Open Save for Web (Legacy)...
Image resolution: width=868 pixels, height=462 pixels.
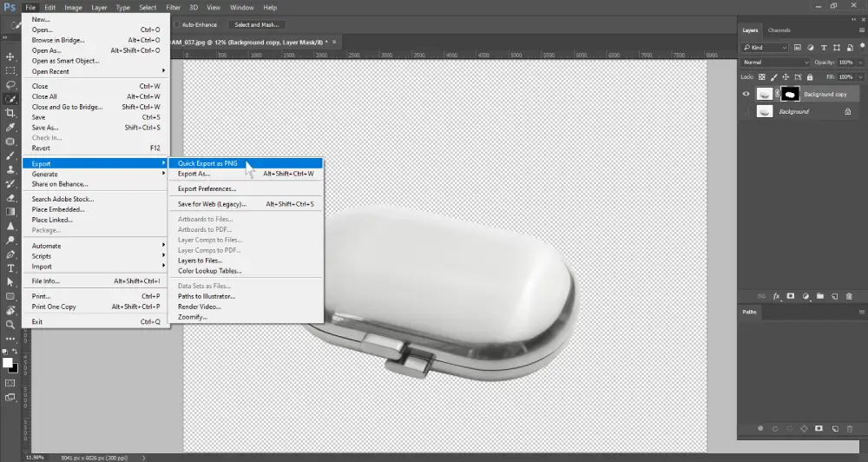coord(246,204)
